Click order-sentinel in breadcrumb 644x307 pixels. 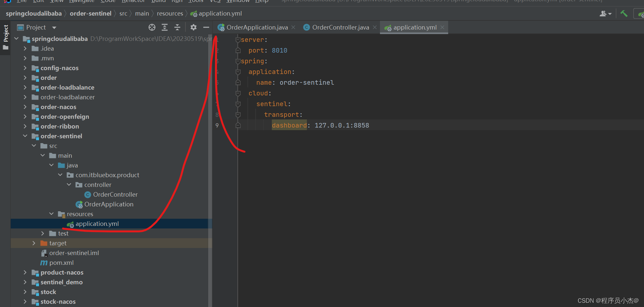91,14
